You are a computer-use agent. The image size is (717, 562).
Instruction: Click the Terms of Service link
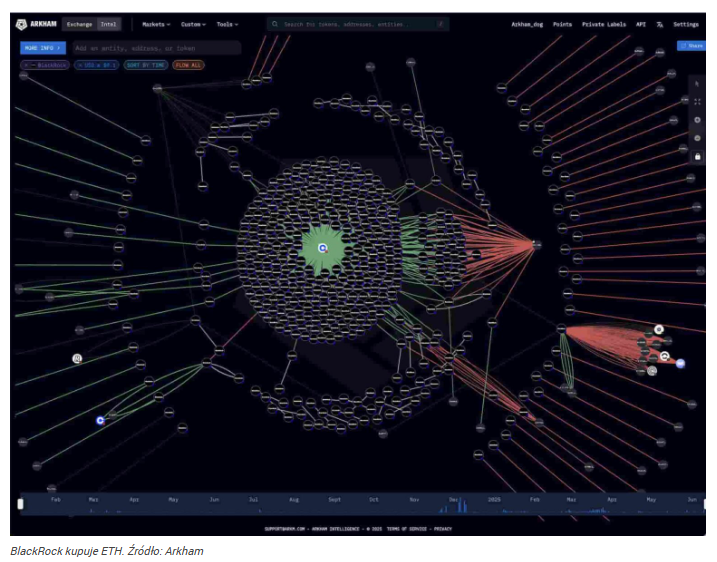click(406, 529)
